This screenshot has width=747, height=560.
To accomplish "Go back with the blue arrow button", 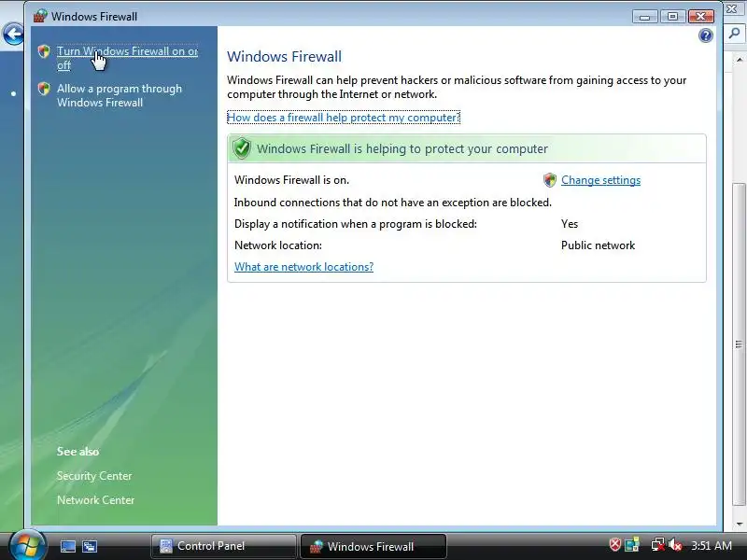I will pos(13,35).
